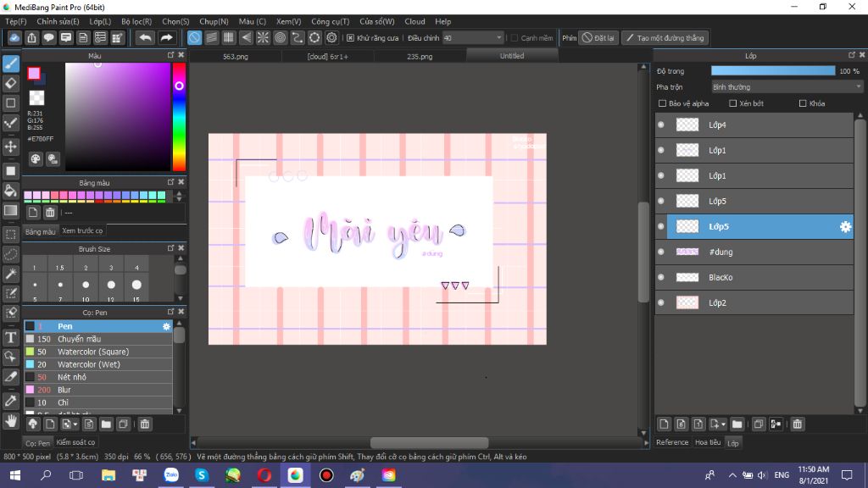Select the Eraser tool

[11, 83]
